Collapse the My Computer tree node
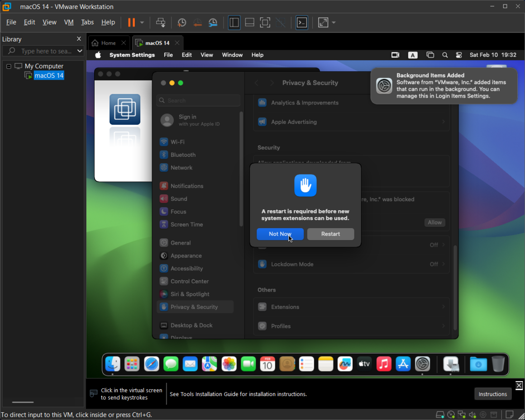Viewport: 525px width, 420px height. pyautogui.click(x=9, y=66)
